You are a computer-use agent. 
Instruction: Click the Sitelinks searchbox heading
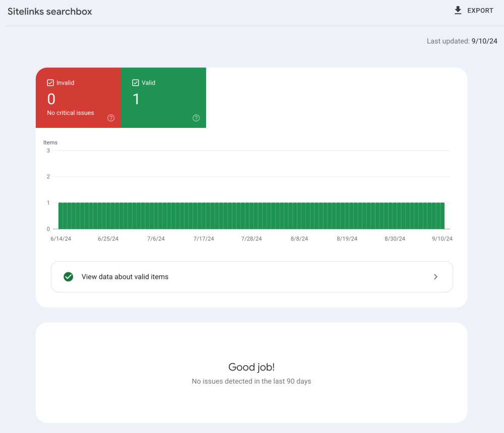(50, 12)
